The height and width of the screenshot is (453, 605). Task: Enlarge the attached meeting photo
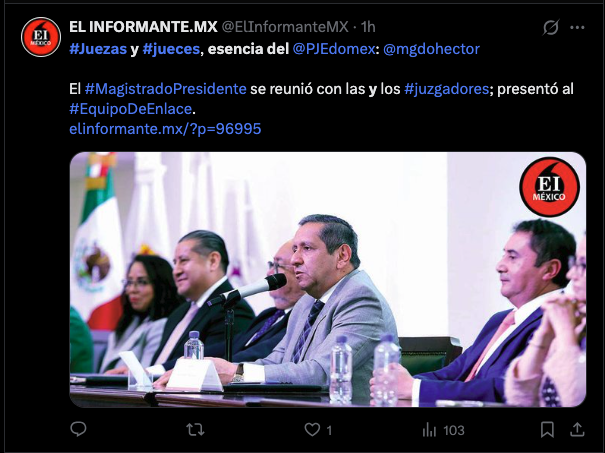[328, 279]
